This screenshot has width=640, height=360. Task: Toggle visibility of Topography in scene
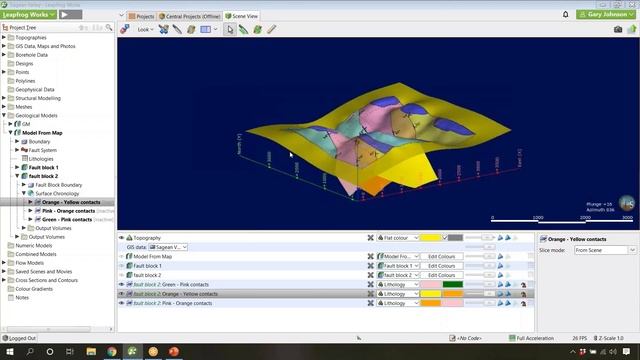[121, 238]
